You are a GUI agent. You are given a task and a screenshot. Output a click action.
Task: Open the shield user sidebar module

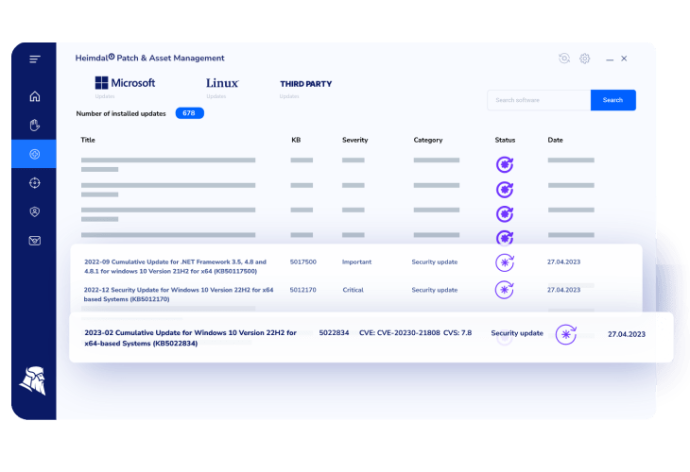click(x=35, y=212)
